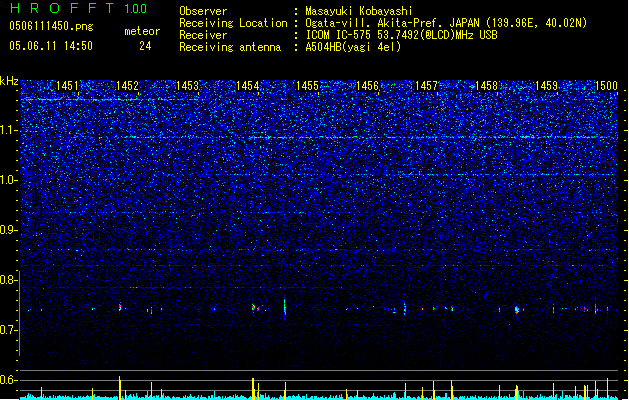Click the 'meteor' label

(x=142, y=31)
